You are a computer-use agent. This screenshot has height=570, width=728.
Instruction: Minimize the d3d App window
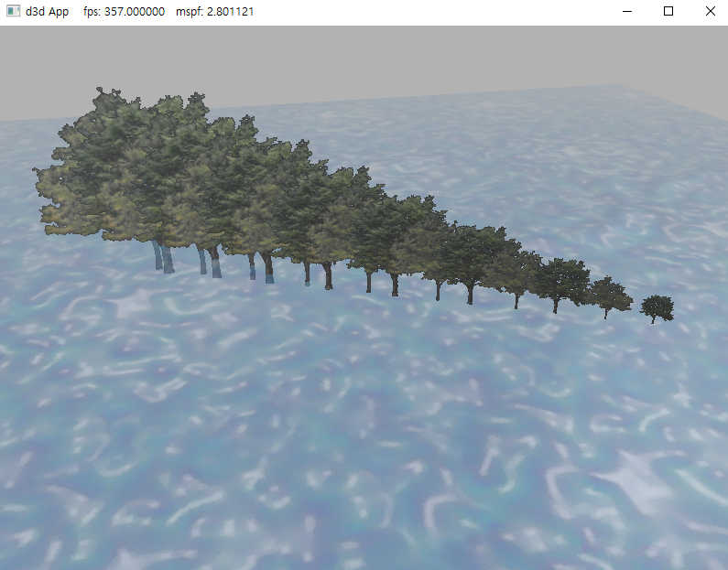627,11
